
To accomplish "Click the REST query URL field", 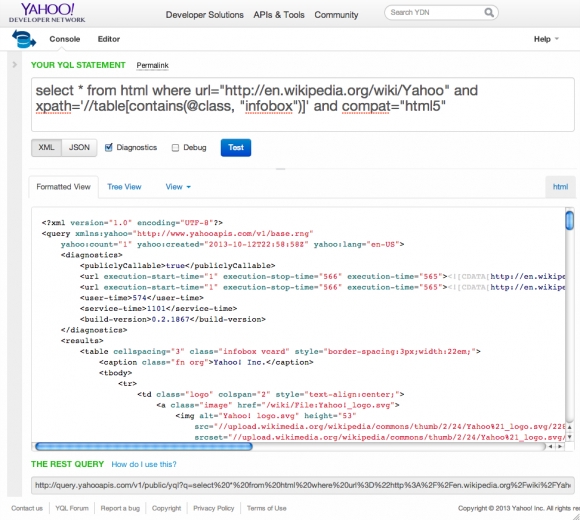I will 303,485.
